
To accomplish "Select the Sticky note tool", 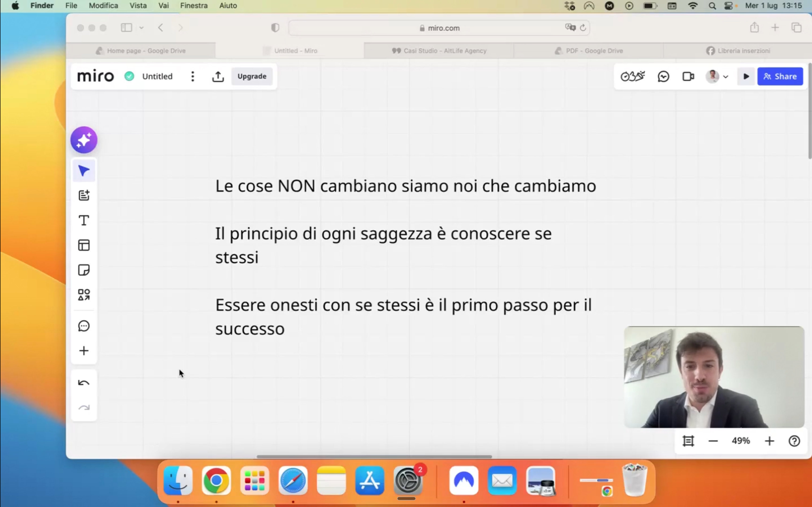I will pyautogui.click(x=84, y=270).
